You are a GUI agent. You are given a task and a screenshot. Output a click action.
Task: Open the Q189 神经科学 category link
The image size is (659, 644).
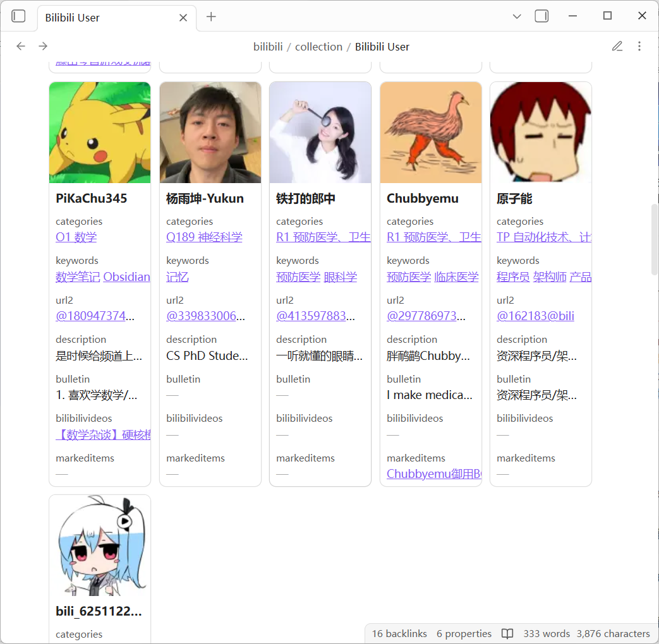pos(204,237)
